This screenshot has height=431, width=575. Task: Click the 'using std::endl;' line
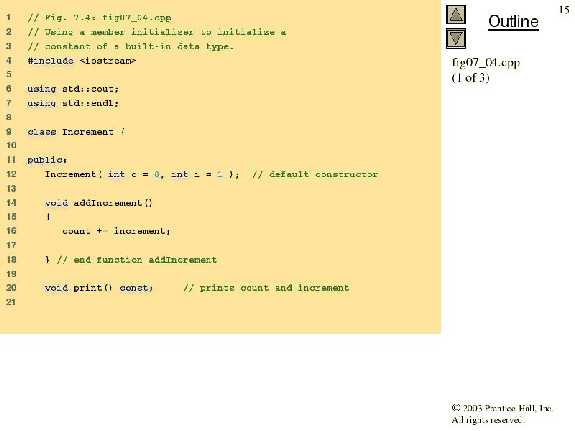point(73,103)
